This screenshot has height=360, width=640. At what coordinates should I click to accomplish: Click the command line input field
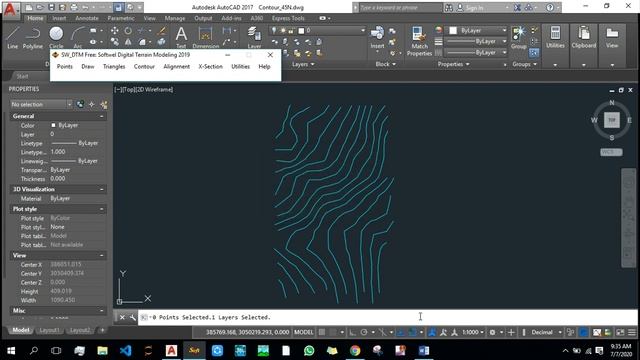(388, 317)
